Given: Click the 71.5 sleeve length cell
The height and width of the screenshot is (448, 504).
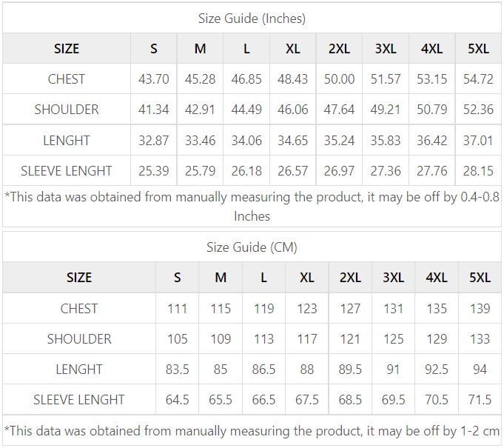Looking at the screenshot, I should click(x=480, y=400).
